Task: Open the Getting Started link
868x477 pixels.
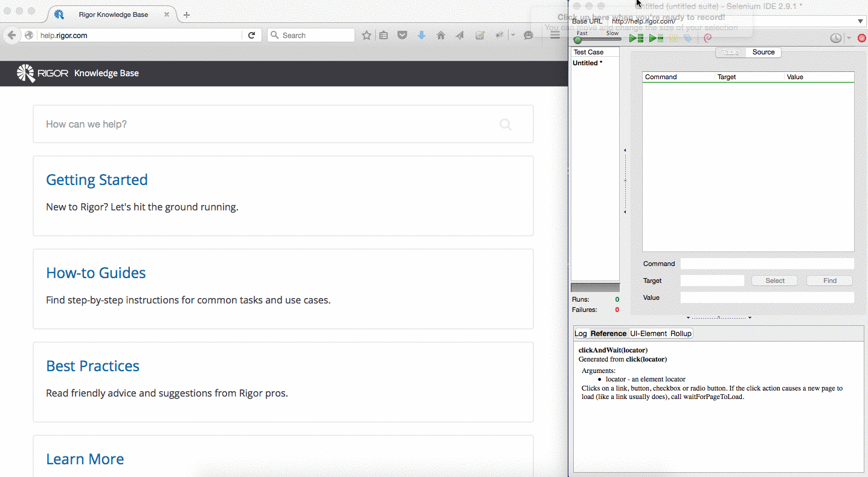Action: click(x=97, y=180)
